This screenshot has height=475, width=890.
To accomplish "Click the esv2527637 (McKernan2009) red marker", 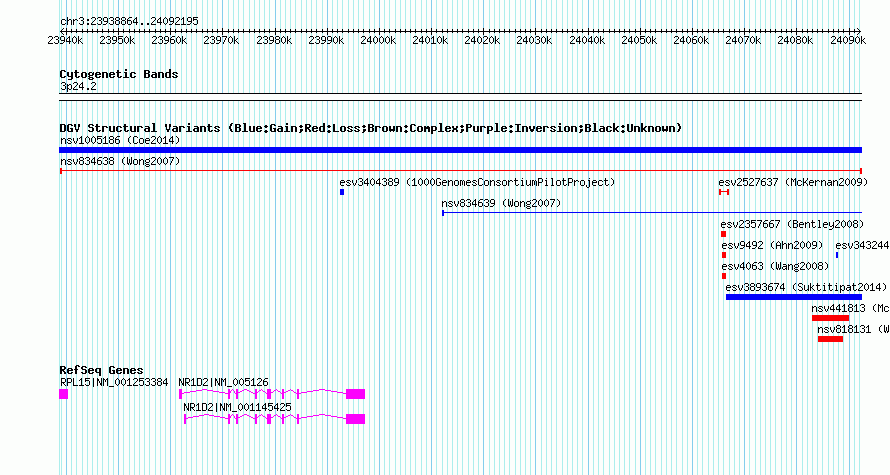I will 724,192.
